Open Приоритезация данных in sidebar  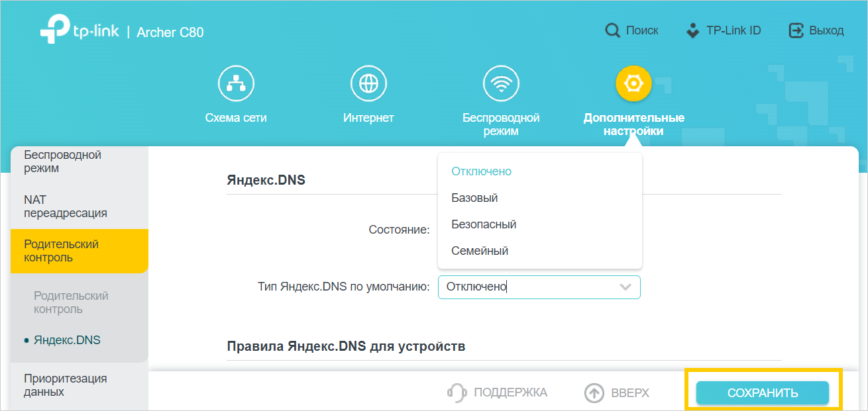click(x=66, y=385)
